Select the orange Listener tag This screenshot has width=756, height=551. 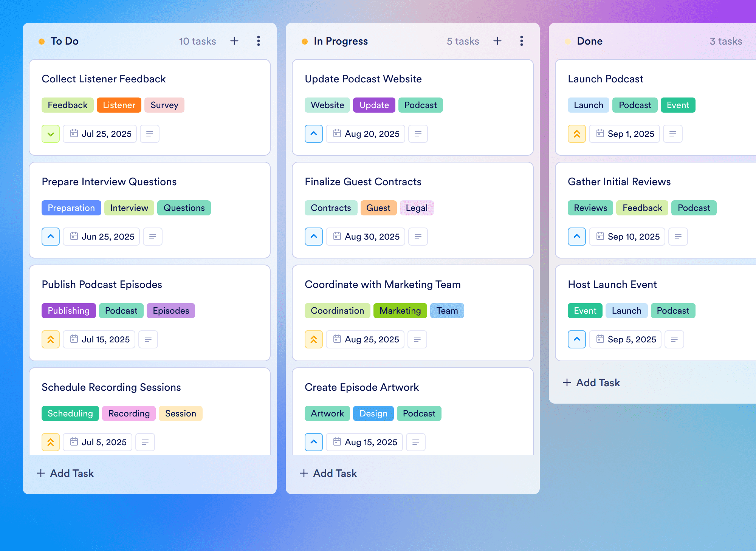pyautogui.click(x=119, y=105)
